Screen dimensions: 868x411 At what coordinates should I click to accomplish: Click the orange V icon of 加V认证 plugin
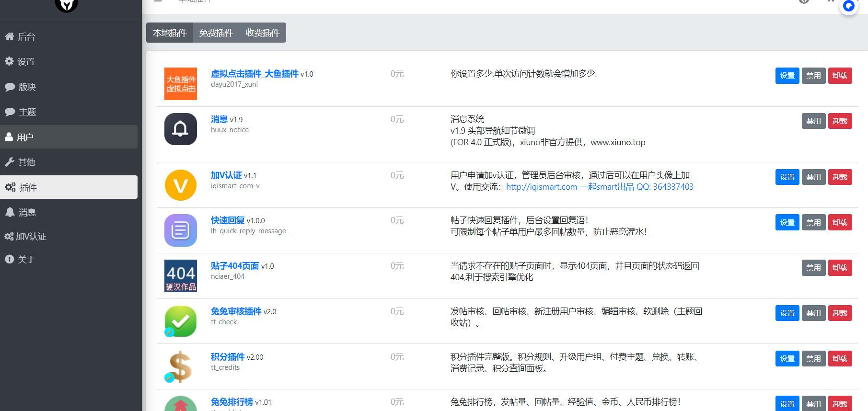coord(180,185)
